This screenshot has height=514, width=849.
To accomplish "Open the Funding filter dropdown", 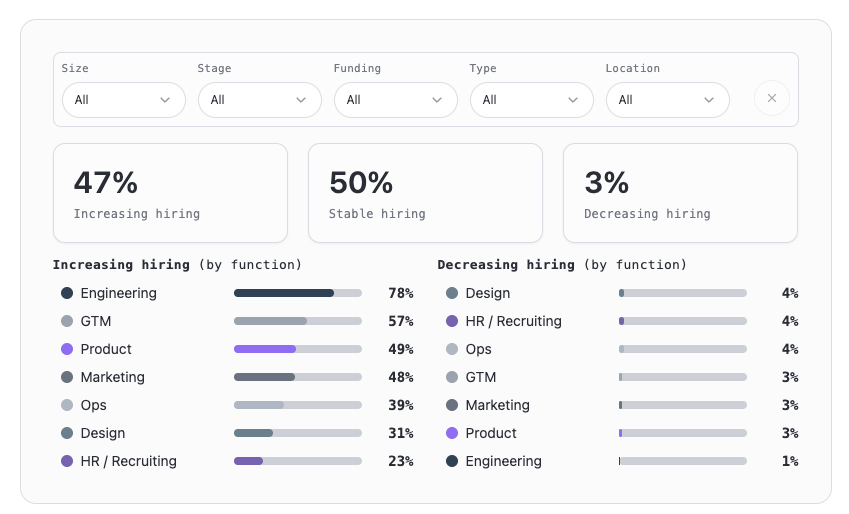I will [395, 100].
